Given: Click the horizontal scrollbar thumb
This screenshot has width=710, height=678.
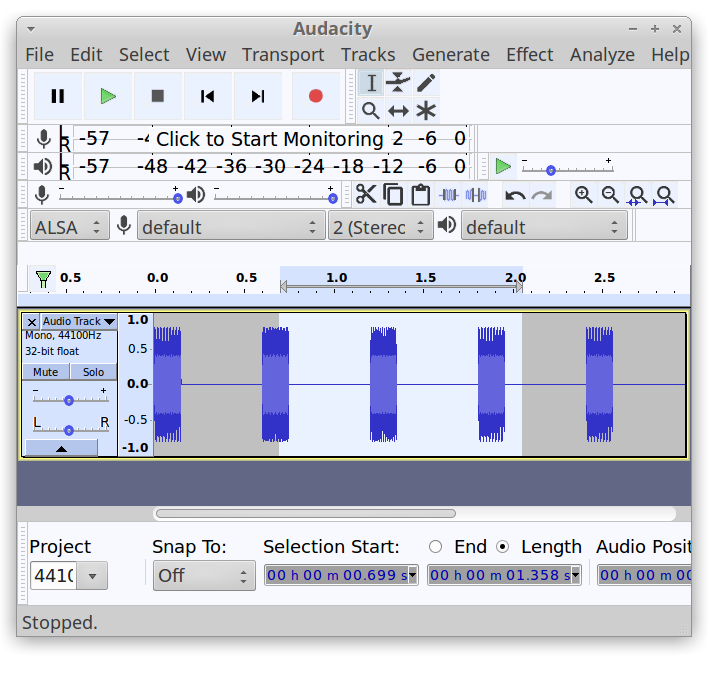Looking at the screenshot, I should pos(306,513).
